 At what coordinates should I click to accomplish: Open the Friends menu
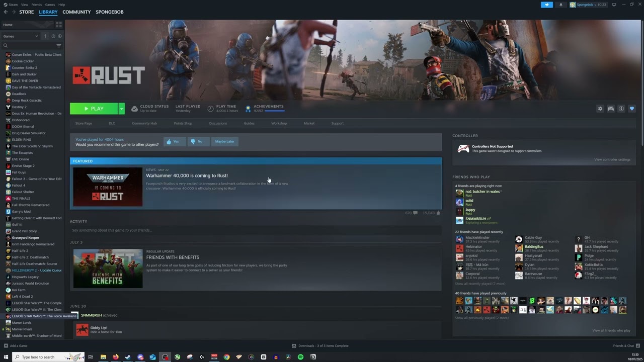[x=37, y=5]
